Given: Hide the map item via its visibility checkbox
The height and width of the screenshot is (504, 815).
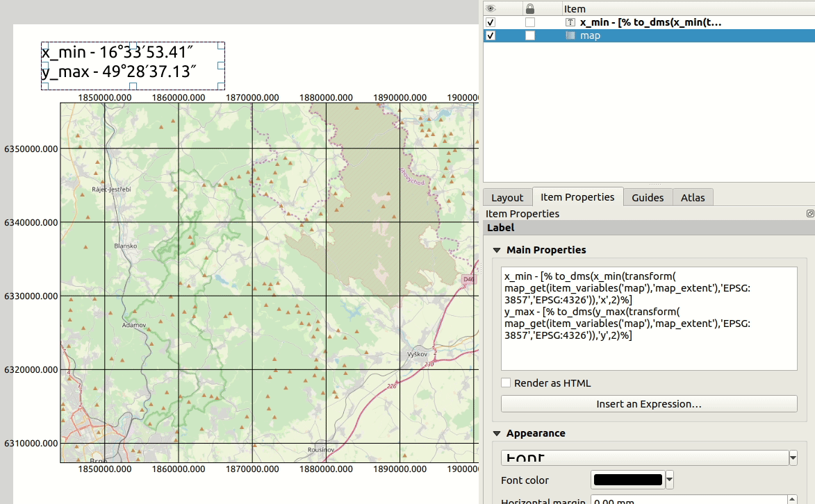Looking at the screenshot, I should (x=491, y=35).
